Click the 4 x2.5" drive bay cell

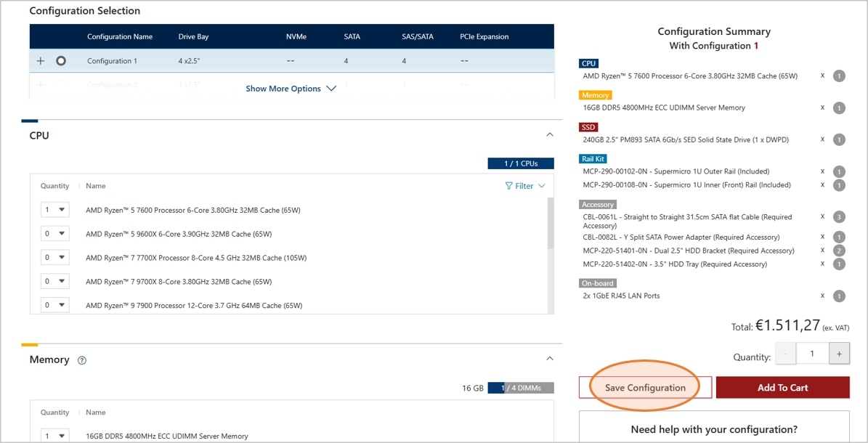(x=189, y=61)
